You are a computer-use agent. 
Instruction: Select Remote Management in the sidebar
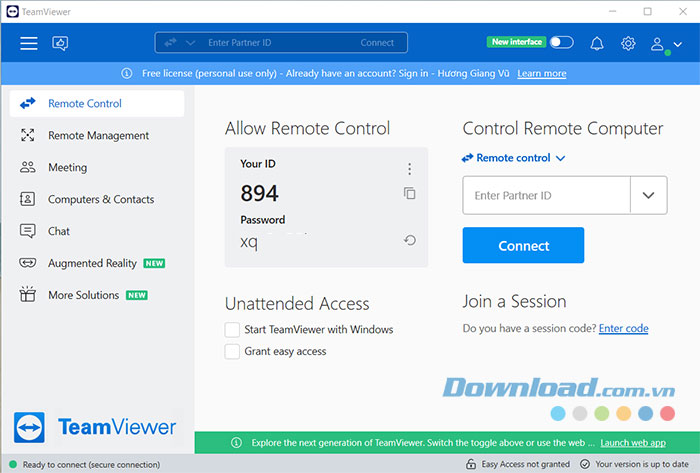point(98,136)
